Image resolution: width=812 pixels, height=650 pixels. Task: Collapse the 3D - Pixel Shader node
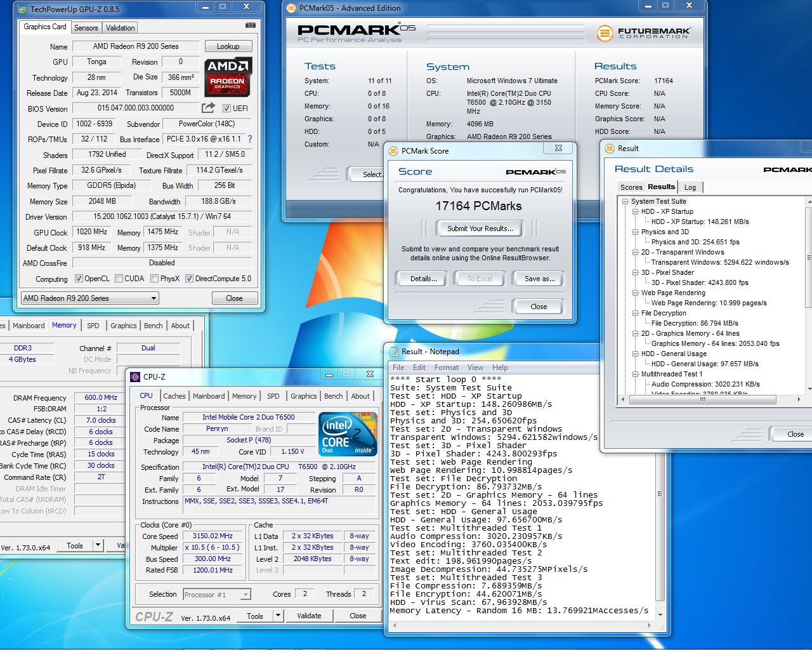(x=635, y=272)
